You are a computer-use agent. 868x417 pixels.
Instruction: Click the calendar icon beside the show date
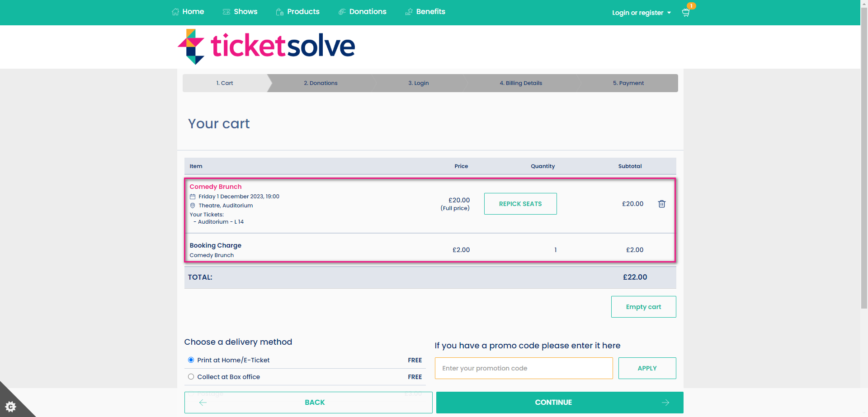pyautogui.click(x=192, y=196)
